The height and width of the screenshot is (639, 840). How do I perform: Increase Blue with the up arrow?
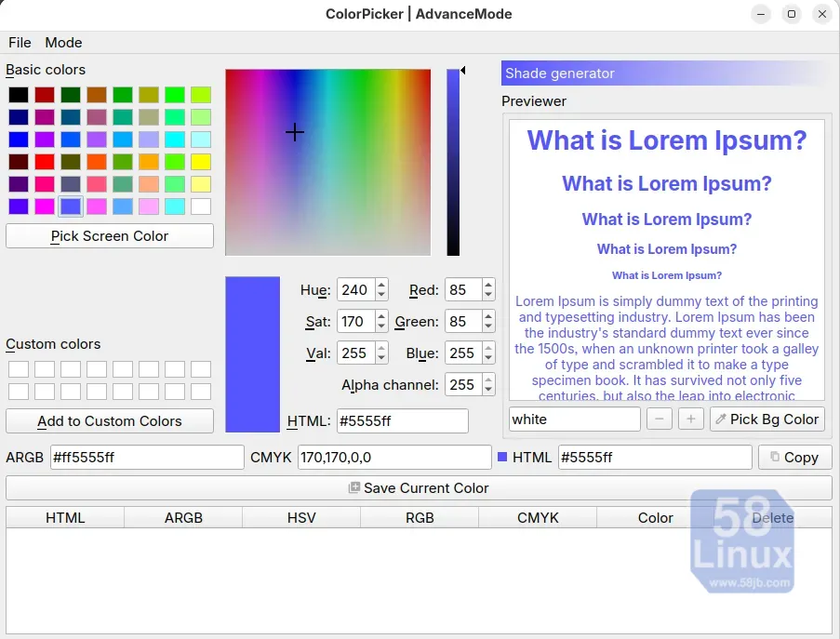click(x=488, y=348)
